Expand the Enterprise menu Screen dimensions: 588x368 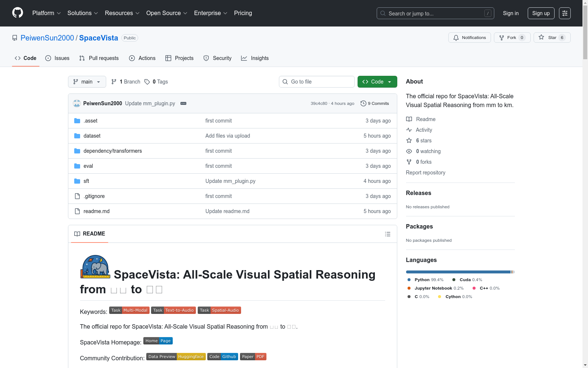pyautogui.click(x=211, y=13)
